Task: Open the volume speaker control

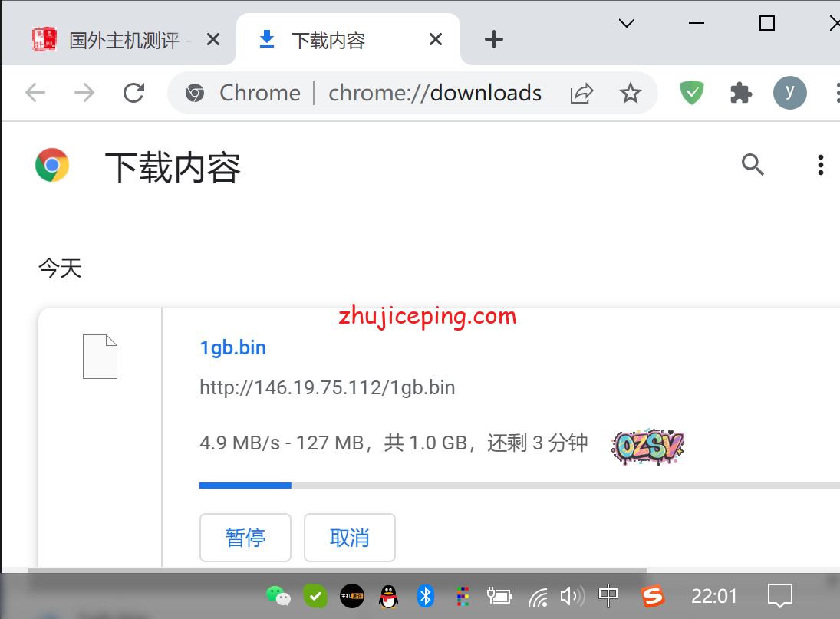Action: coord(572,595)
